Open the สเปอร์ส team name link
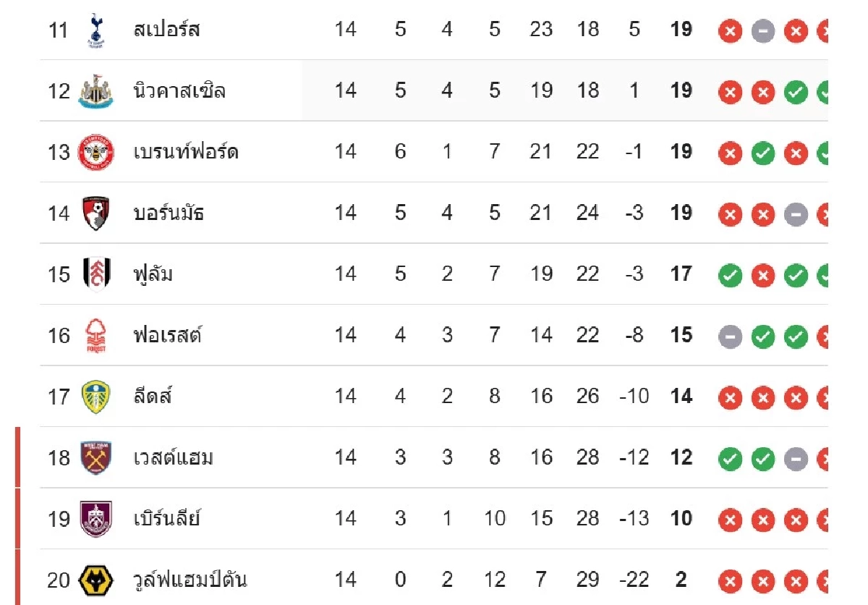The width and height of the screenshot is (868, 605). tap(166, 30)
